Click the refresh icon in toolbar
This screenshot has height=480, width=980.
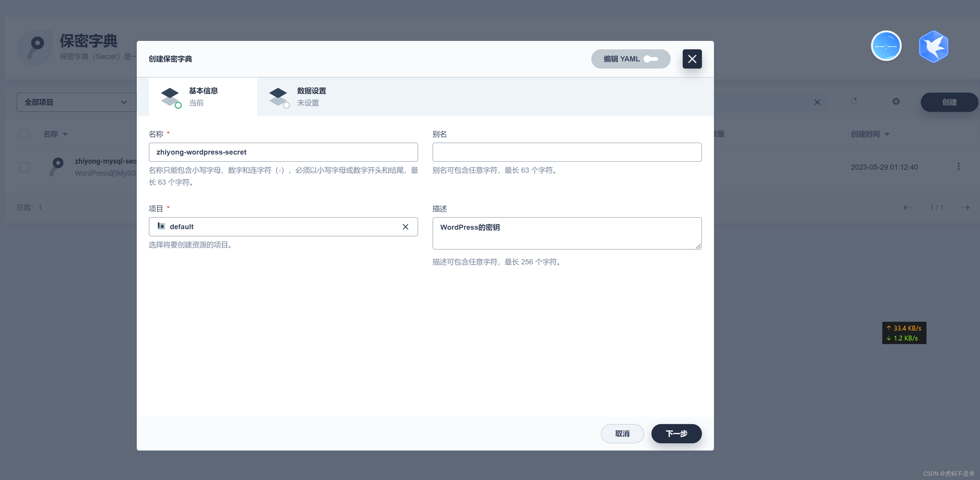pyautogui.click(x=854, y=101)
